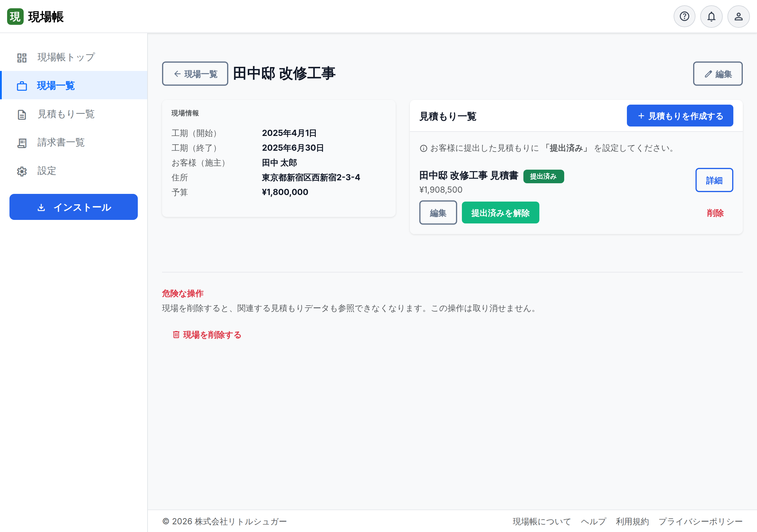Click the document icon beside 見積もり一覧
The image size is (757, 532).
[22, 114]
